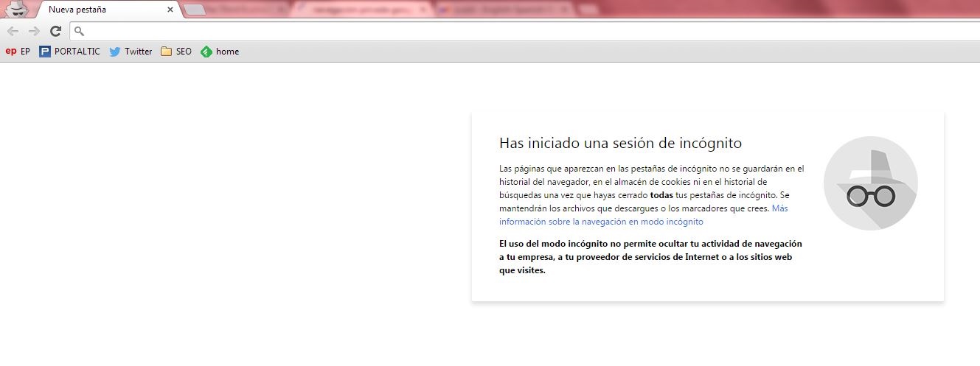Focus the address bar input field

(516, 32)
